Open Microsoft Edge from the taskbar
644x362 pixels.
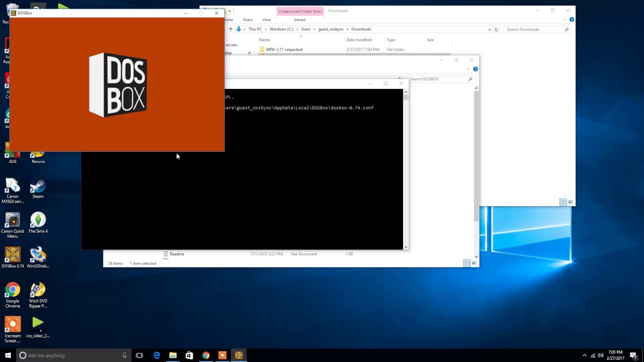[156, 355]
